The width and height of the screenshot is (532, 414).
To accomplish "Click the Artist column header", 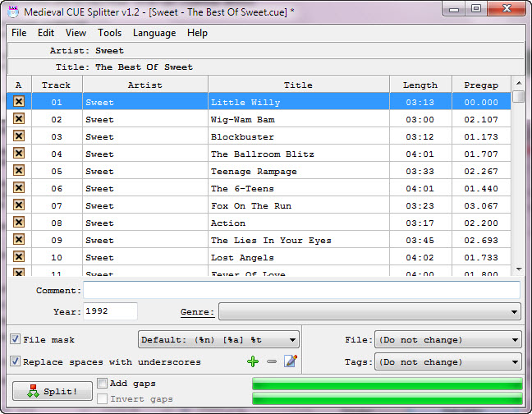I will (x=144, y=85).
